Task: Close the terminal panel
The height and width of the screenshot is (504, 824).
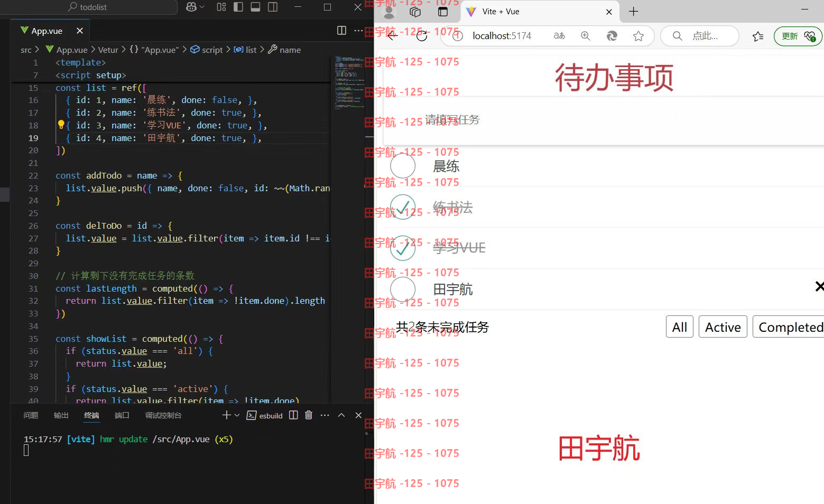Action: [x=358, y=415]
